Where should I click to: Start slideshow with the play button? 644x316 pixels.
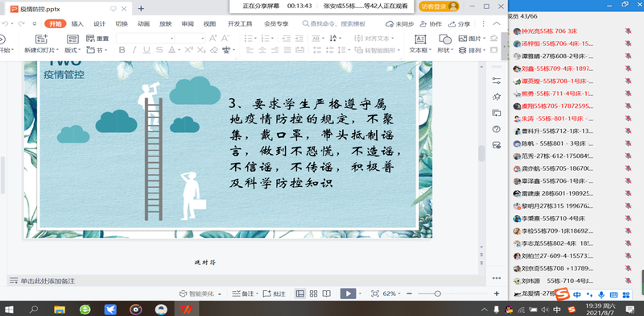coord(348,293)
